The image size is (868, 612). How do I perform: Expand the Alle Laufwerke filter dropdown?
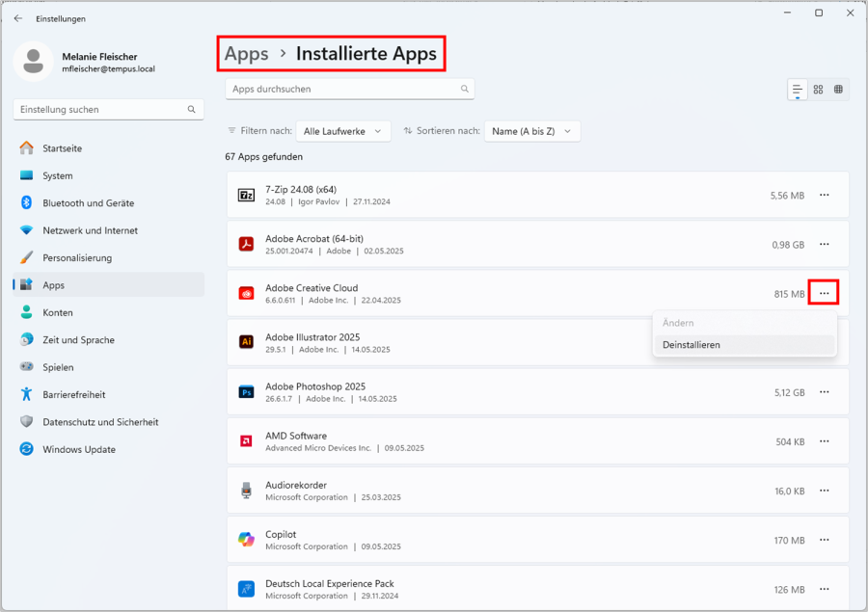[343, 131]
